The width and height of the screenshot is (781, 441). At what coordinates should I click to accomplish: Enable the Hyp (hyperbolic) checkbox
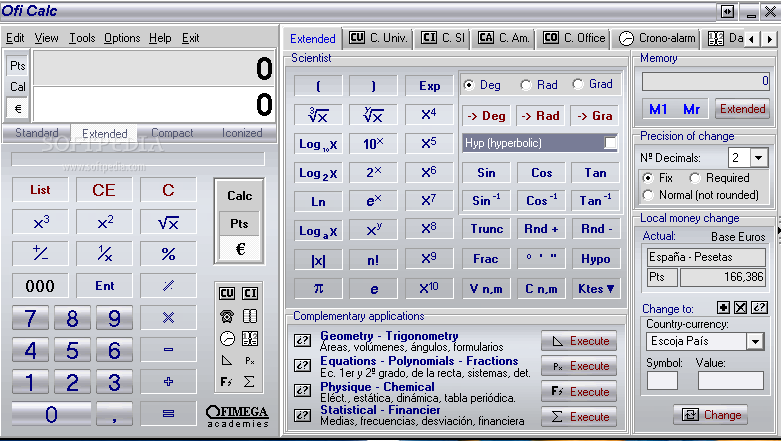[x=610, y=144]
